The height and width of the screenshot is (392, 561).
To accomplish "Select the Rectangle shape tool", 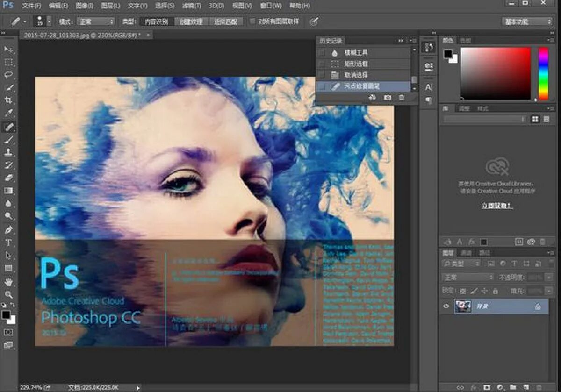I will 9,268.
